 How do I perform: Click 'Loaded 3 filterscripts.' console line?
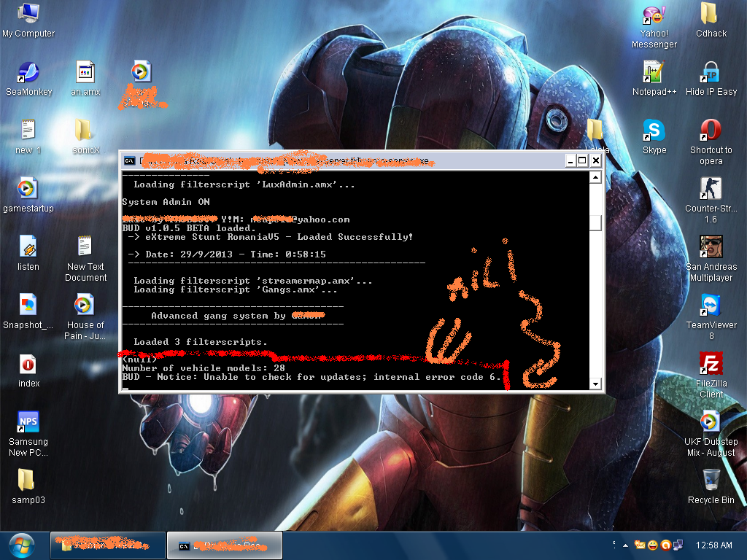200,342
